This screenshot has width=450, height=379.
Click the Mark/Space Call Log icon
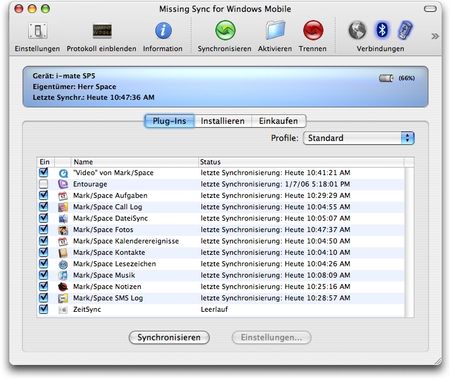tap(63, 207)
